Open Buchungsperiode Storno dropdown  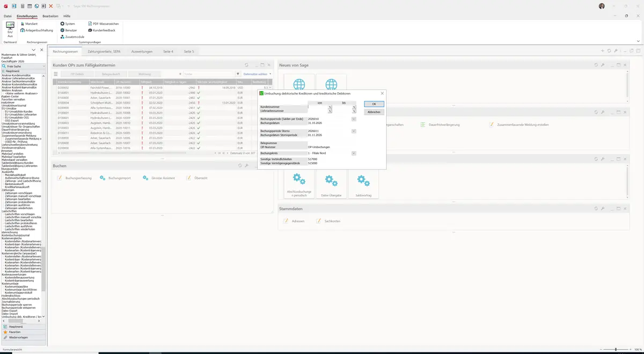(354, 131)
